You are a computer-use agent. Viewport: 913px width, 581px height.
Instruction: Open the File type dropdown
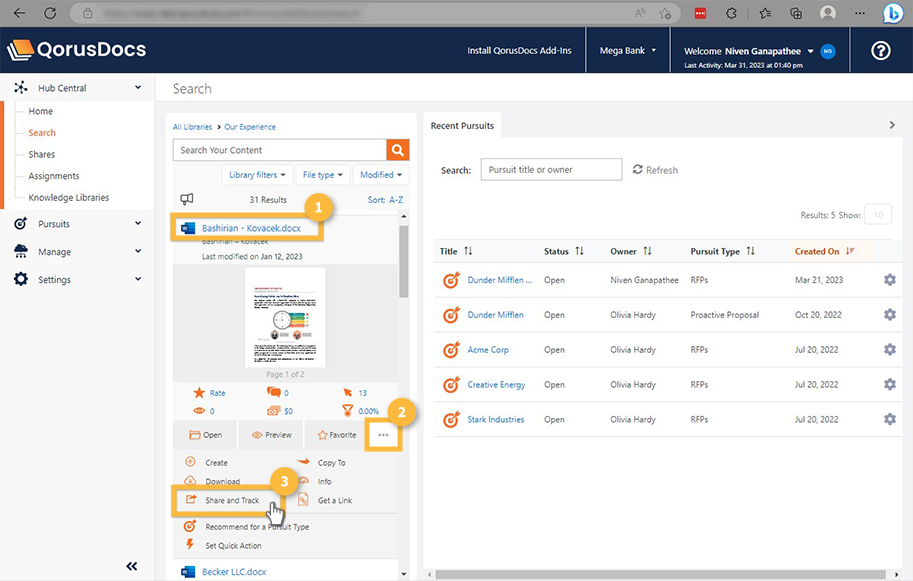(323, 175)
